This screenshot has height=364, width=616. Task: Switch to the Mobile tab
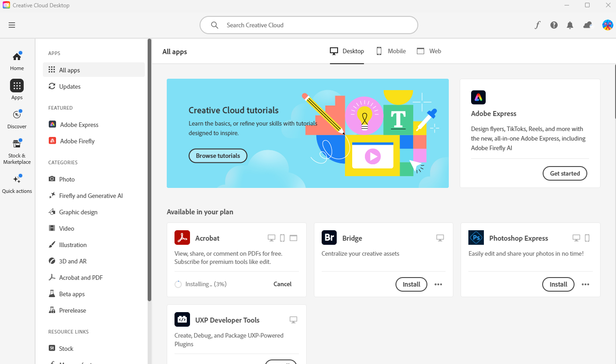[x=390, y=51]
